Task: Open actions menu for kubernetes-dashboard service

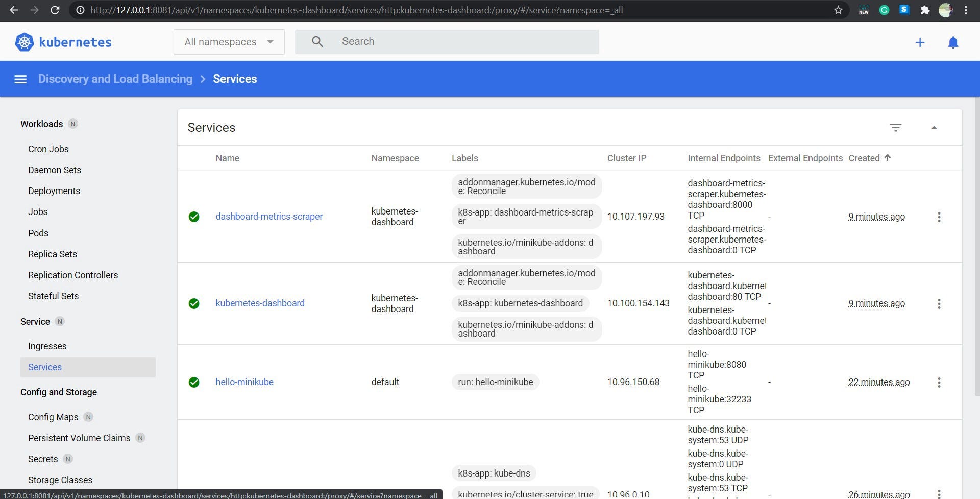Action: tap(939, 304)
